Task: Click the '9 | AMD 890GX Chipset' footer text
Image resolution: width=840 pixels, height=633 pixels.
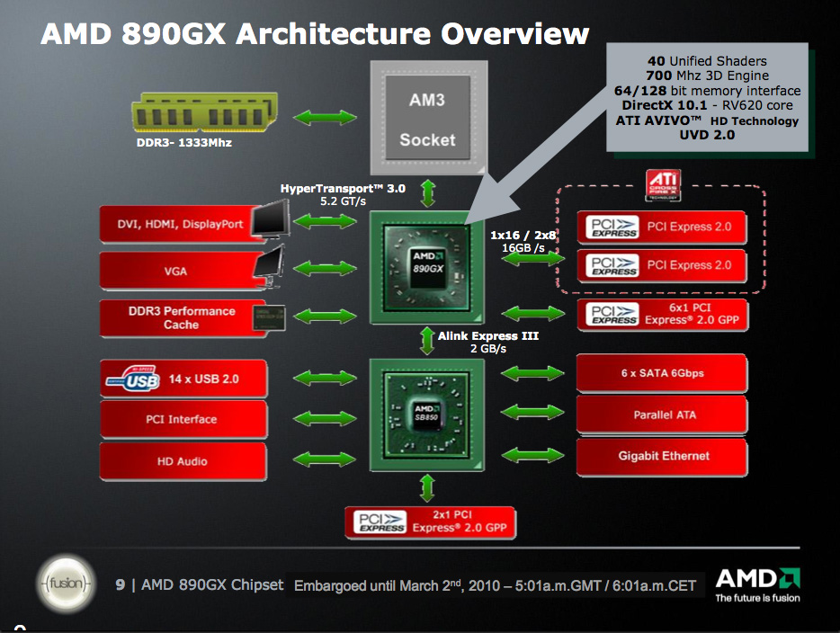Action: tap(200, 584)
